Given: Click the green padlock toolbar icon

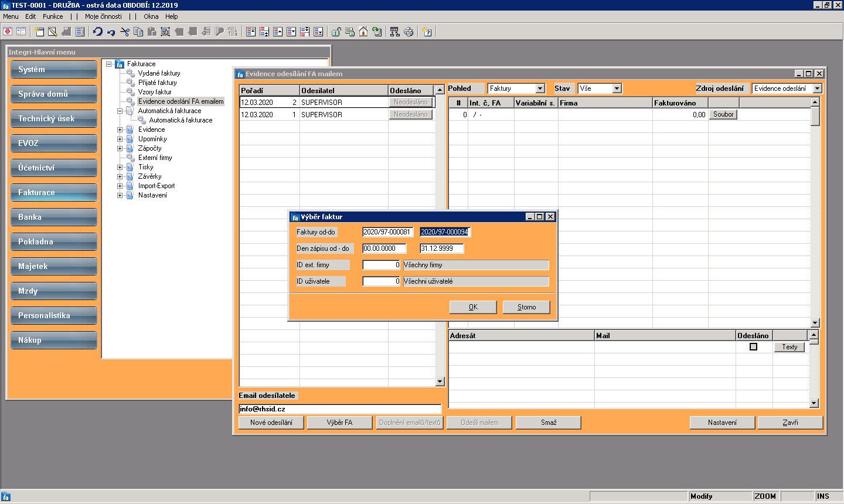Looking at the screenshot, I should [336, 32].
